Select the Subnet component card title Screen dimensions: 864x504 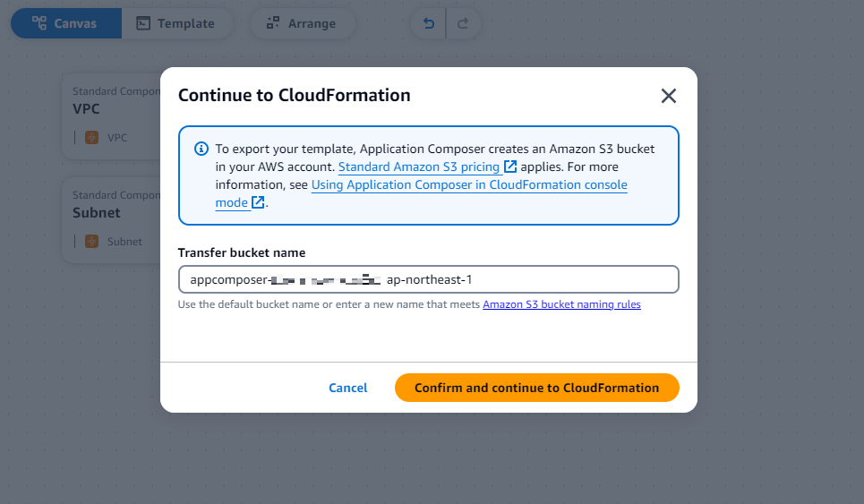[97, 213]
